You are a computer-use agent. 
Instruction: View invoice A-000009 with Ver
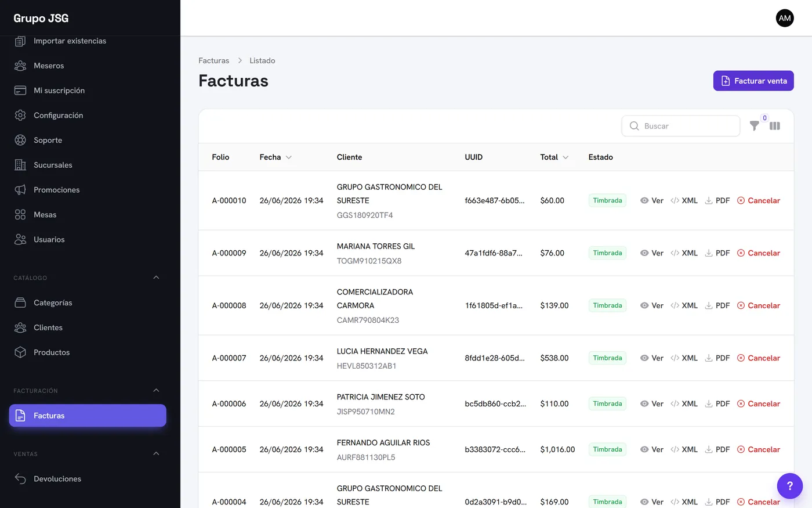[652, 253]
